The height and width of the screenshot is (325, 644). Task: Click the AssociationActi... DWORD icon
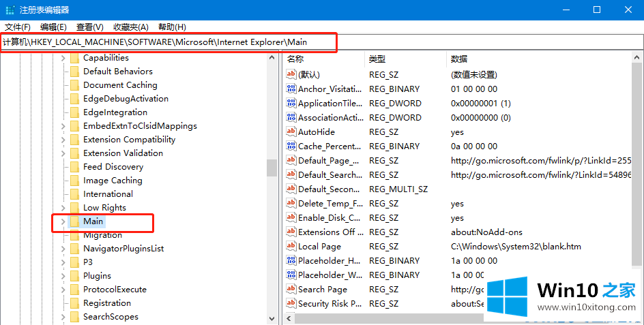pos(291,117)
